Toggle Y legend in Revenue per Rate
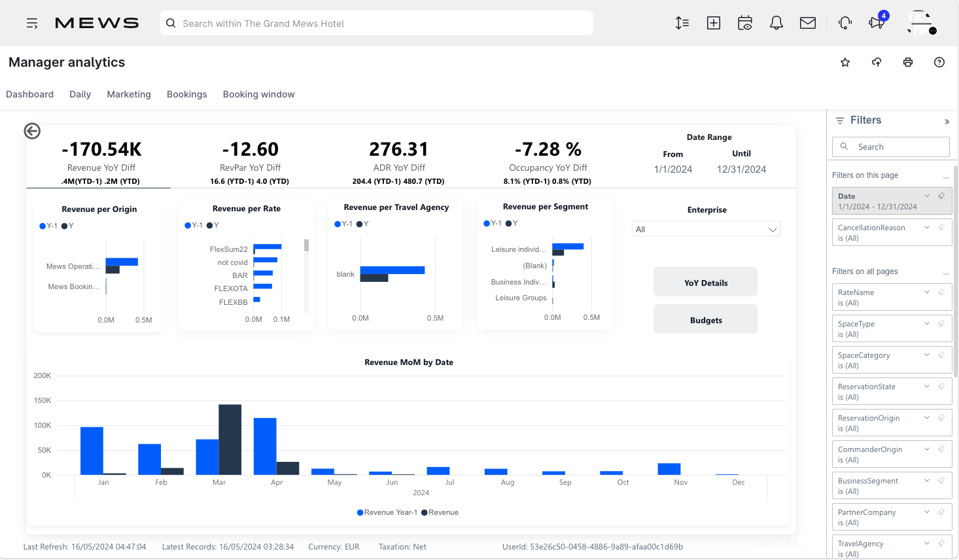Viewport: 959px width, 560px height. [x=213, y=225]
